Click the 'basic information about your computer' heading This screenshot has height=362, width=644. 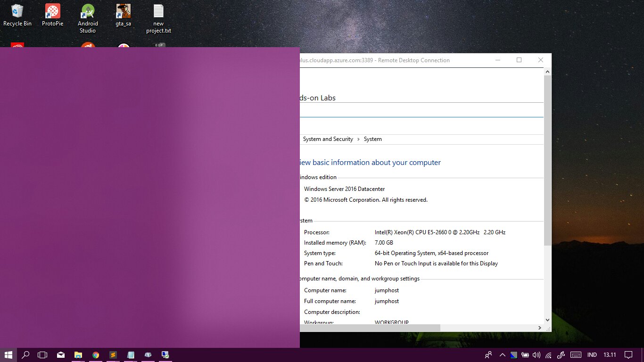(370, 163)
